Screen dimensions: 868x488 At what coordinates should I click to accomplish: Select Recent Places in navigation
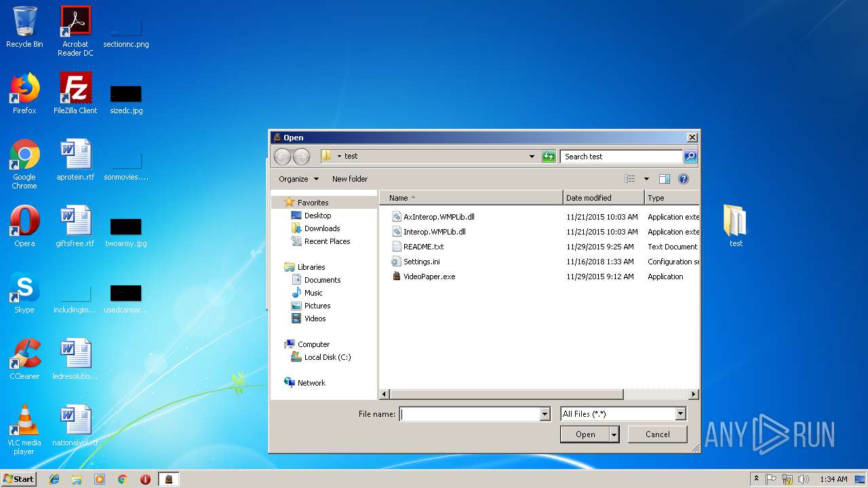click(x=327, y=241)
